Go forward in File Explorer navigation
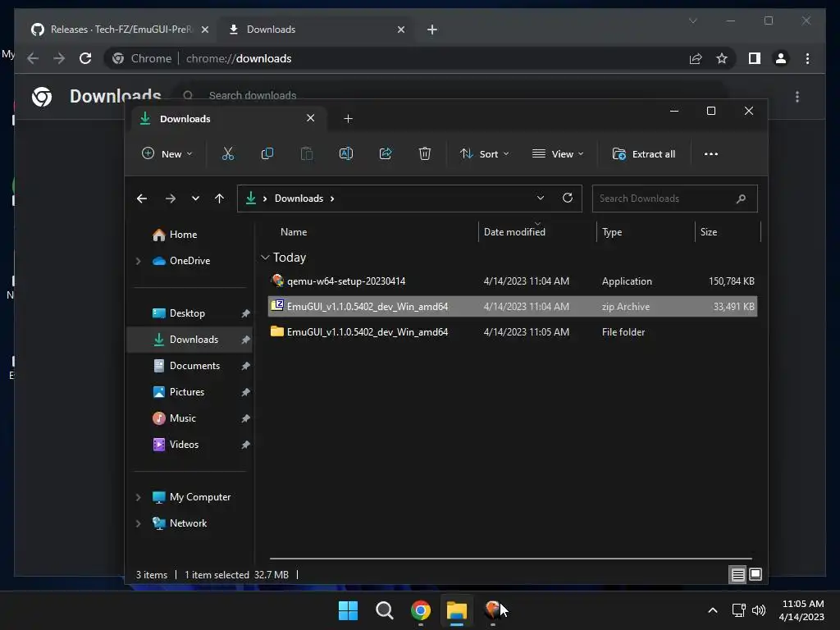 coord(171,199)
